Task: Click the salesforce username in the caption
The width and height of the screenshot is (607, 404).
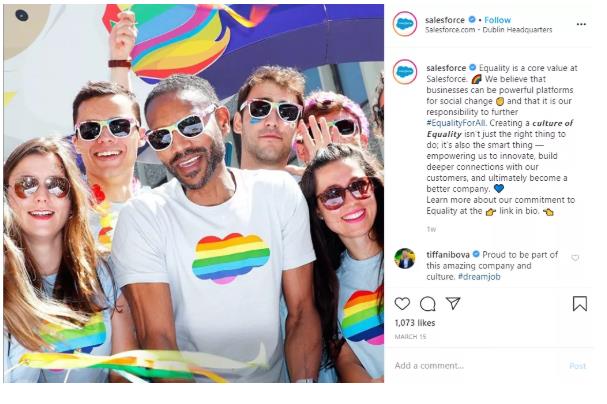Action: (446, 68)
